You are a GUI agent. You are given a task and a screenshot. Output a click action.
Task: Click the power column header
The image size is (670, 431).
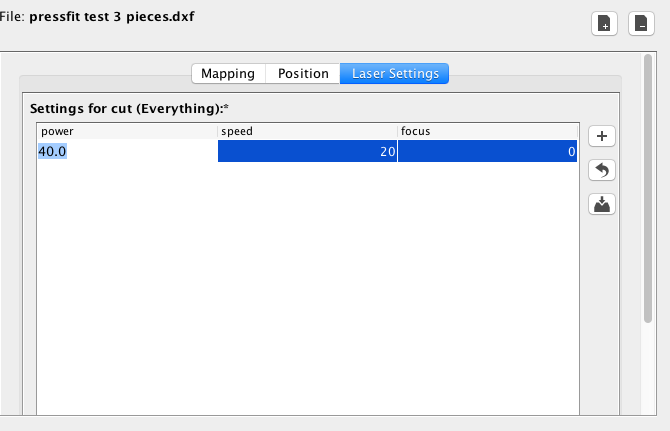click(x=127, y=131)
